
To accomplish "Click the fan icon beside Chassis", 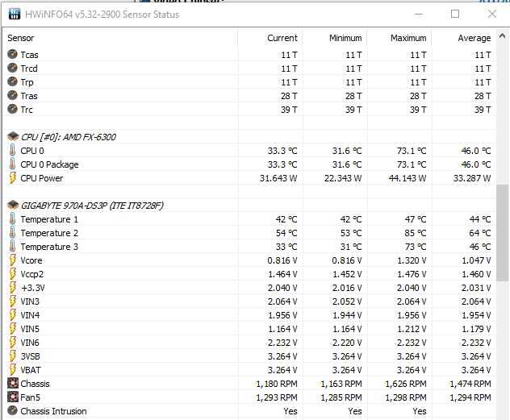I will click(13, 383).
